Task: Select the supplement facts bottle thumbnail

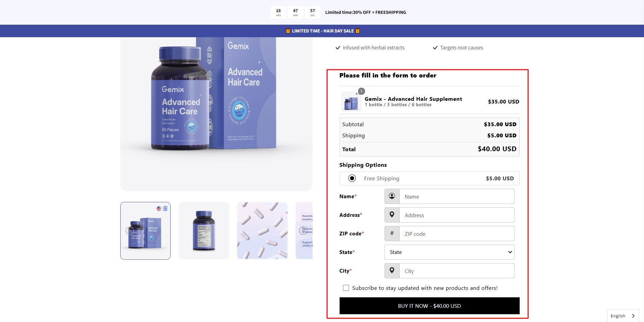Action: 204,231
